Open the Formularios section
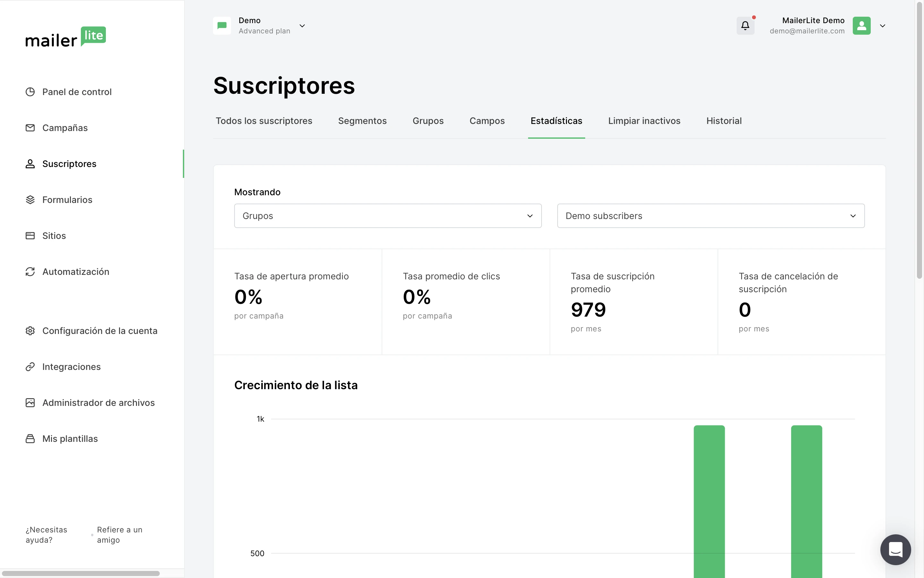 coord(67,199)
